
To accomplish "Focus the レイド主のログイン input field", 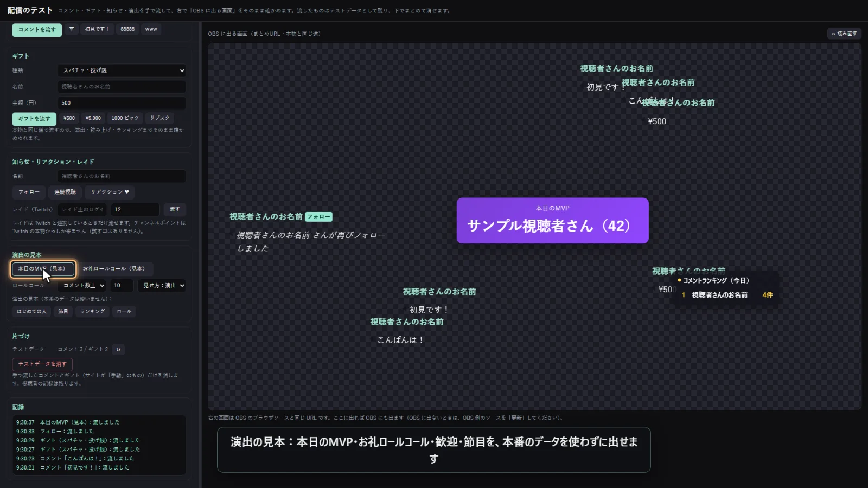I will (x=82, y=209).
